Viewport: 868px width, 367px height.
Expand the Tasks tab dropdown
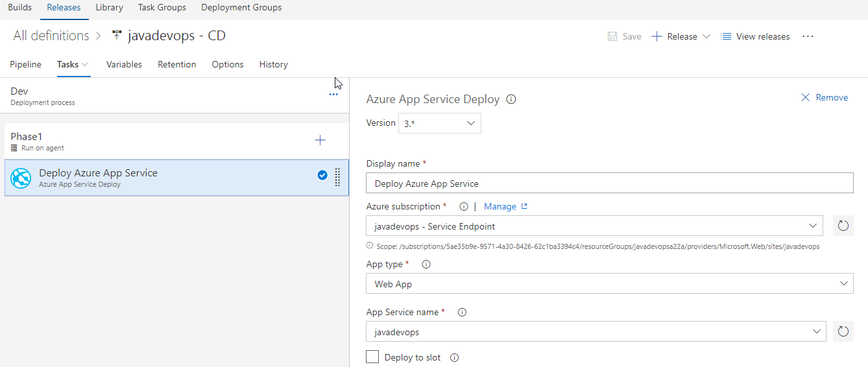(x=84, y=64)
